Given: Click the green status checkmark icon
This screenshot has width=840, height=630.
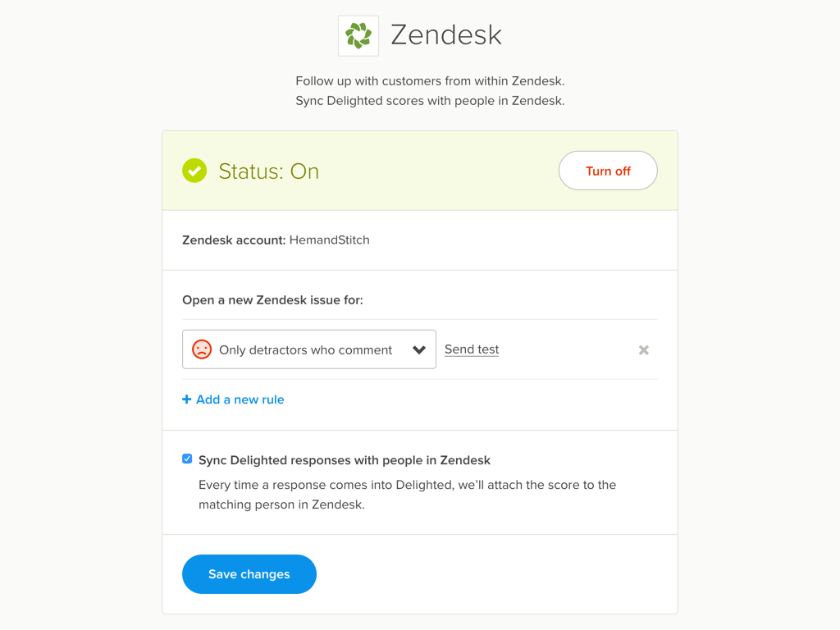Looking at the screenshot, I should tap(194, 171).
